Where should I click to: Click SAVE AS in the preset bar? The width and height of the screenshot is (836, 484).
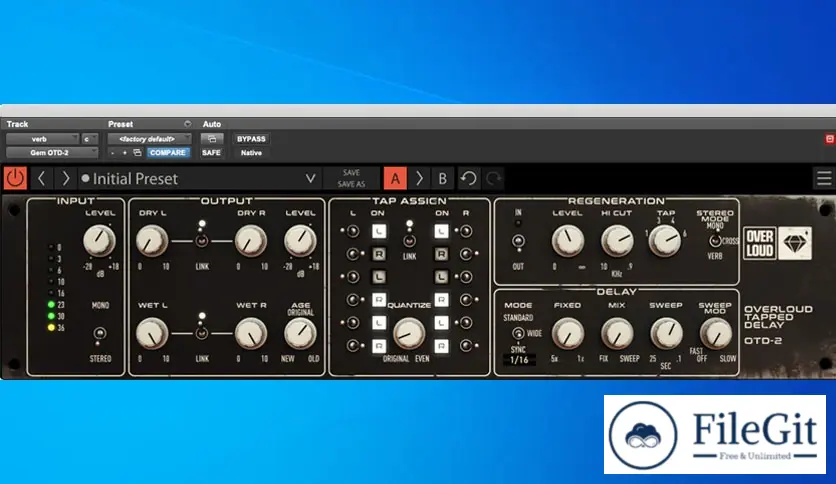pyautogui.click(x=351, y=184)
